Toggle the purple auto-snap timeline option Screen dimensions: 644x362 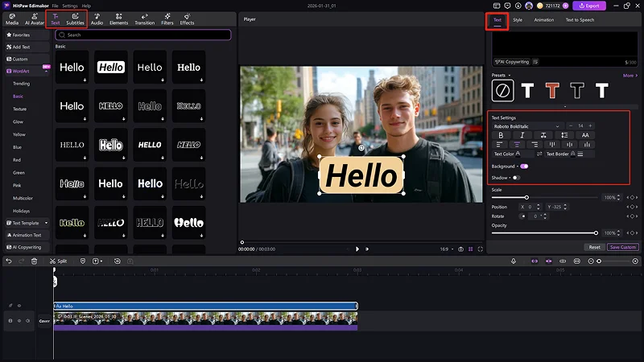pyautogui.click(x=548, y=261)
